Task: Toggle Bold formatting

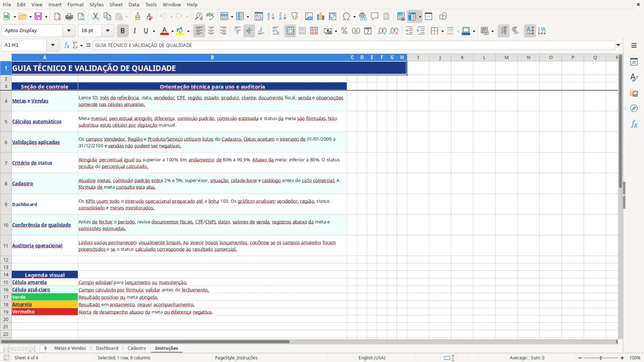Action: (122, 31)
